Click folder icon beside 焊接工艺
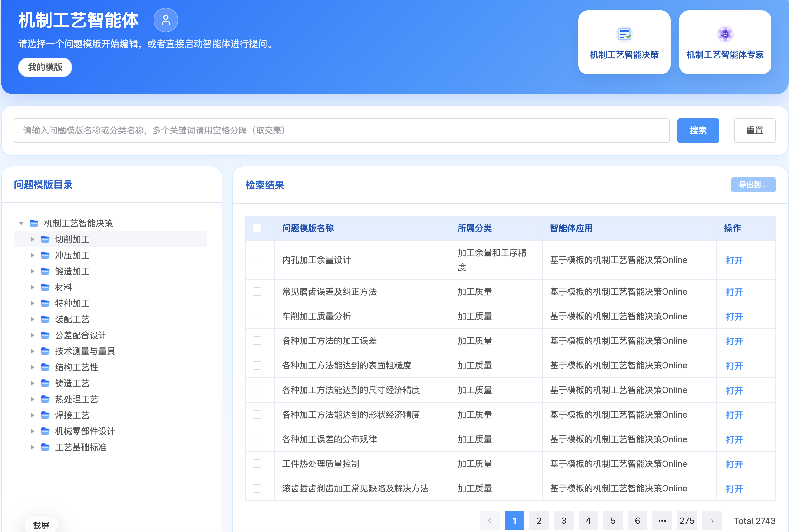The width and height of the screenshot is (789, 532). (45, 415)
